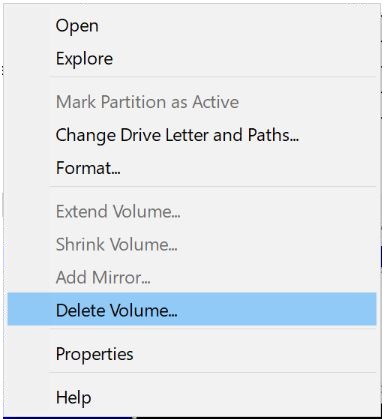Image resolution: width=385 pixels, height=419 pixels.
Task: Click the disabled Extend Volume… entry
Action: pyautogui.click(x=192, y=212)
